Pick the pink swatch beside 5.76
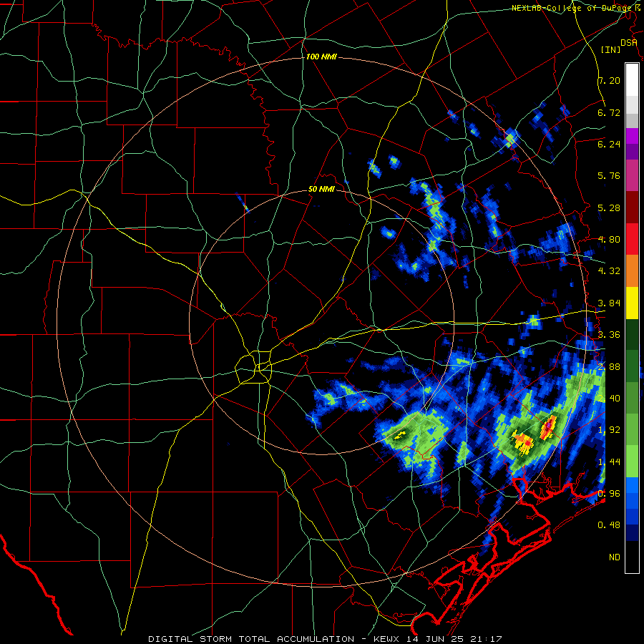 pyautogui.click(x=632, y=176)
